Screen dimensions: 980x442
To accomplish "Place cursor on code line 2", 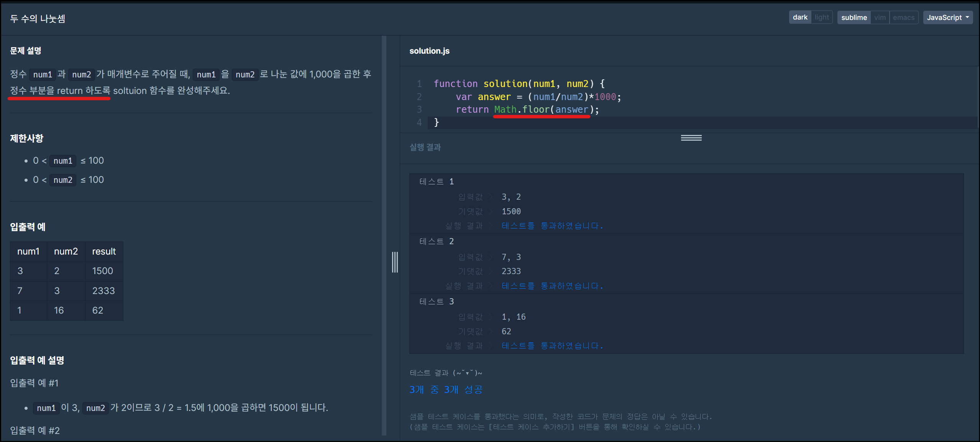I will [x=537, y=97].
